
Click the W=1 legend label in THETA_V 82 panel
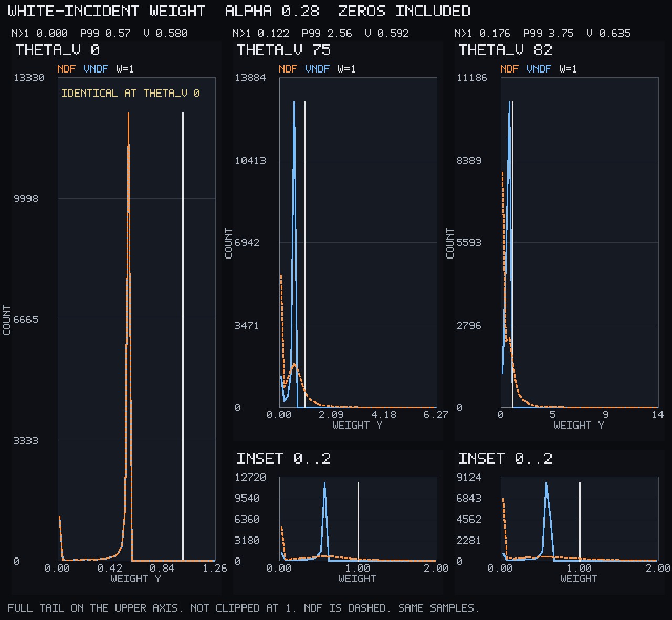568,69
